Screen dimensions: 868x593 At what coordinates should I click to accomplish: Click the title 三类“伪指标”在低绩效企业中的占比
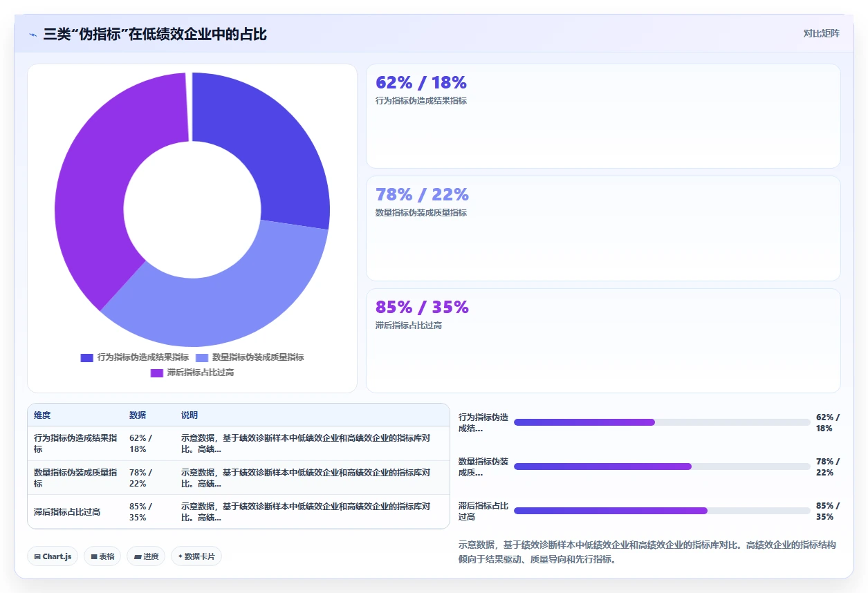[155, 35]
